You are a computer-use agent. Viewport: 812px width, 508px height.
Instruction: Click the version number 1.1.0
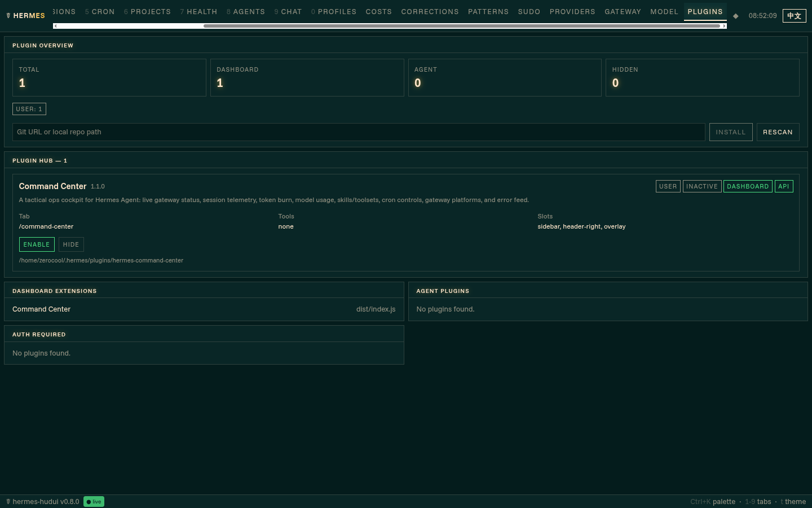98,186
